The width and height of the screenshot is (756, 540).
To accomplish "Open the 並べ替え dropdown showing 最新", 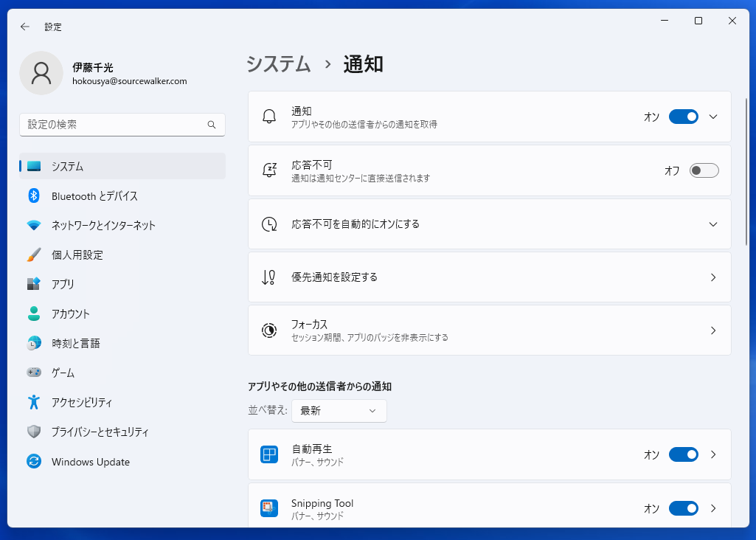I will tap(339, 411).
